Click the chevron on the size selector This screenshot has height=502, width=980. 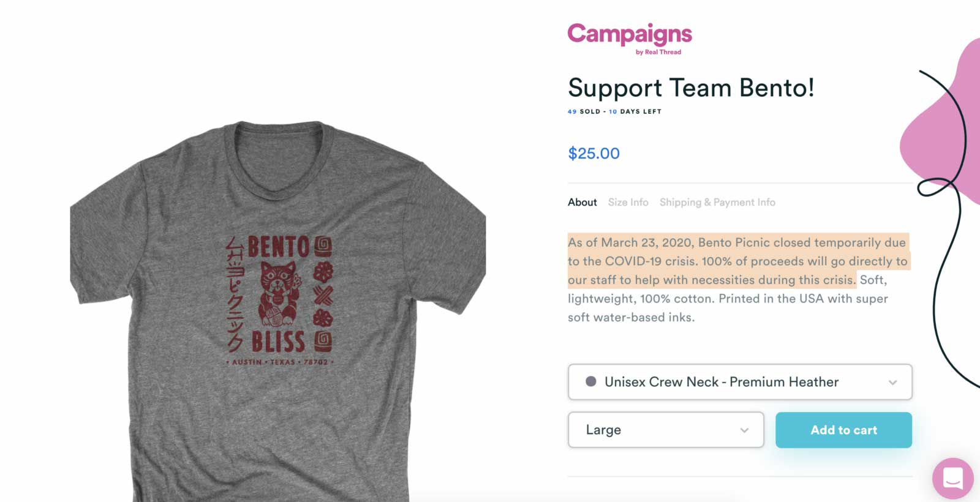[x=744, y=430]
